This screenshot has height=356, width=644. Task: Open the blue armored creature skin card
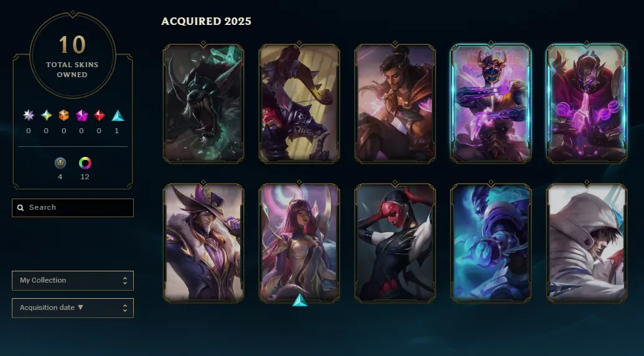491,243
